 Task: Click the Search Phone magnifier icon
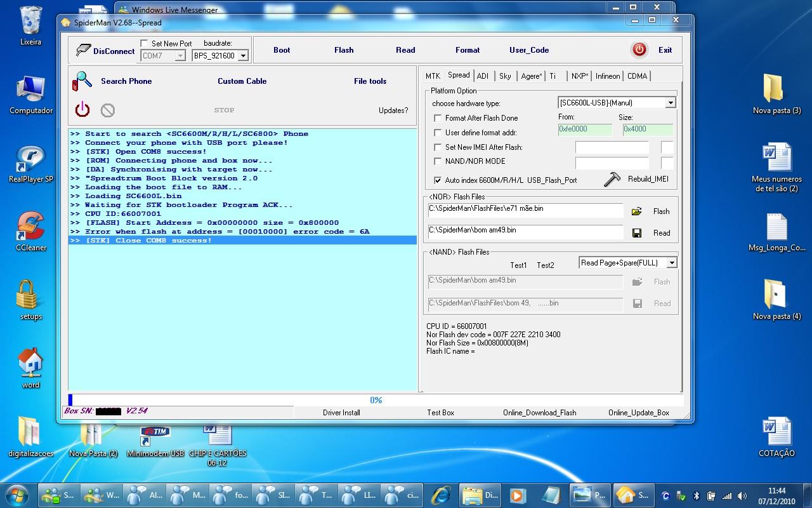(x=82, y=81)
